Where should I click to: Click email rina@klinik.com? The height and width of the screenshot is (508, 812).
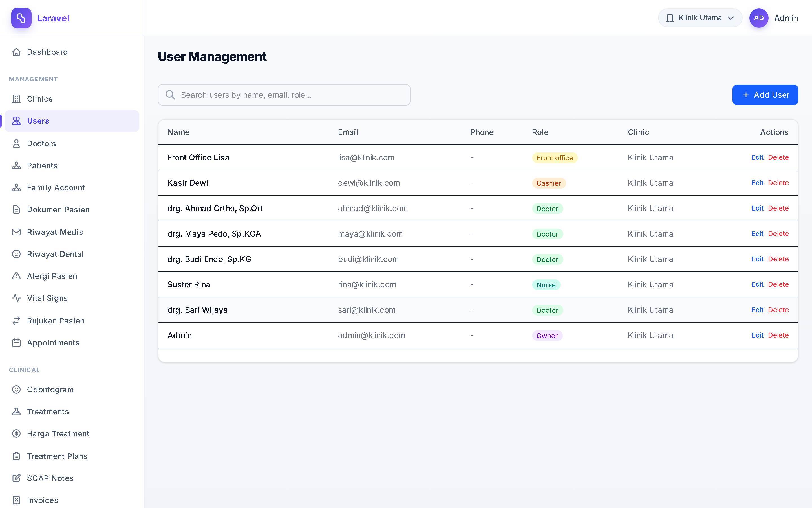click(367, 284)
